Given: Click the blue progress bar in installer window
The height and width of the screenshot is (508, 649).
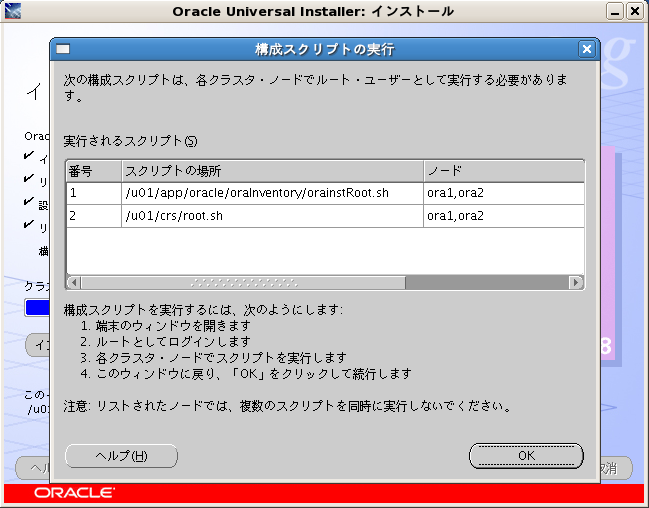Looking at the screenshot, I should click(x=37, y=308).
